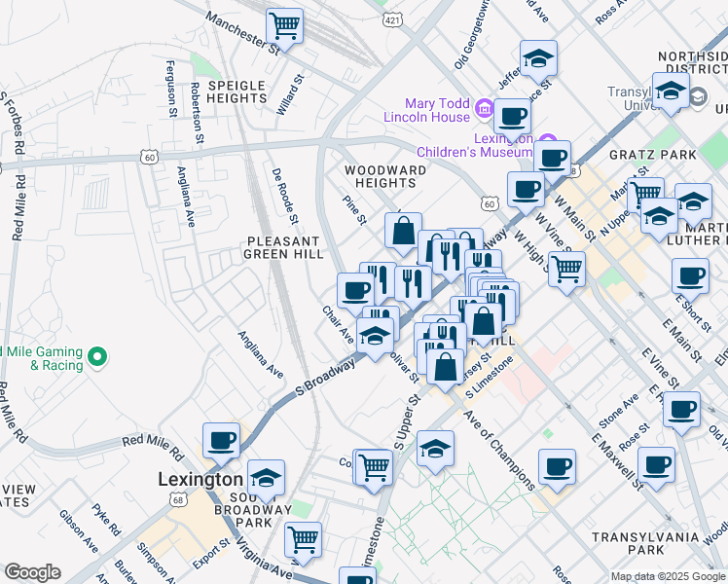
Task: Click the Lexington Children's Museum label
Action: (475, 145)
